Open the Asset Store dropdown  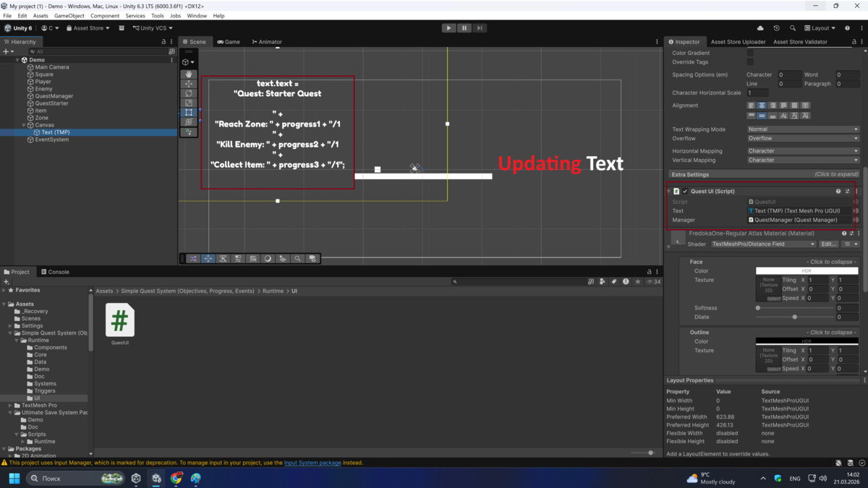tap(88, 28)
